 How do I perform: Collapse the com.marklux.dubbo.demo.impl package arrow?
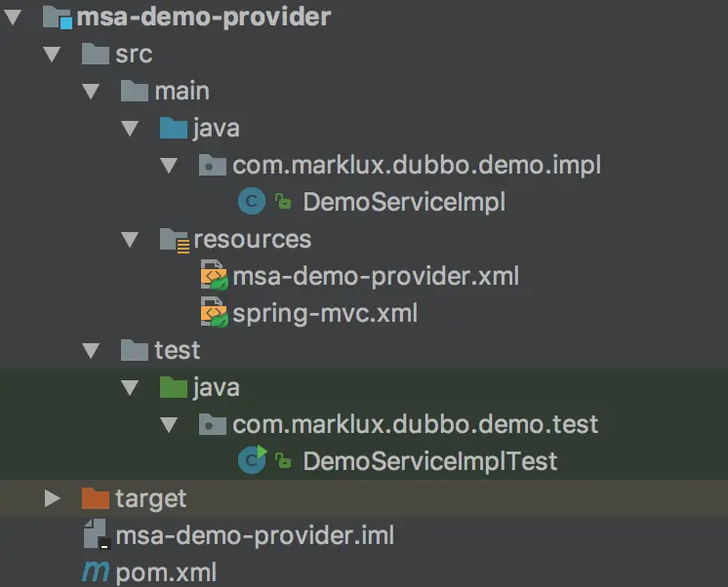click(169, 165)
